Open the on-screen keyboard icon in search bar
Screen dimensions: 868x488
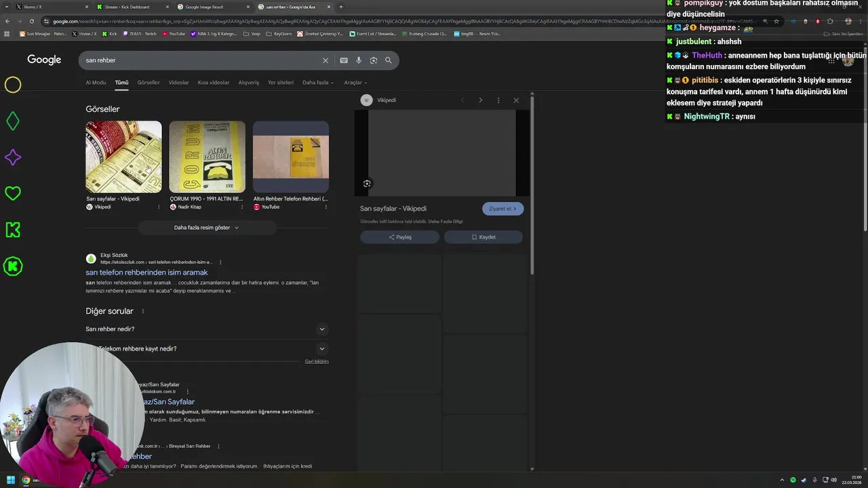[344, 60]
